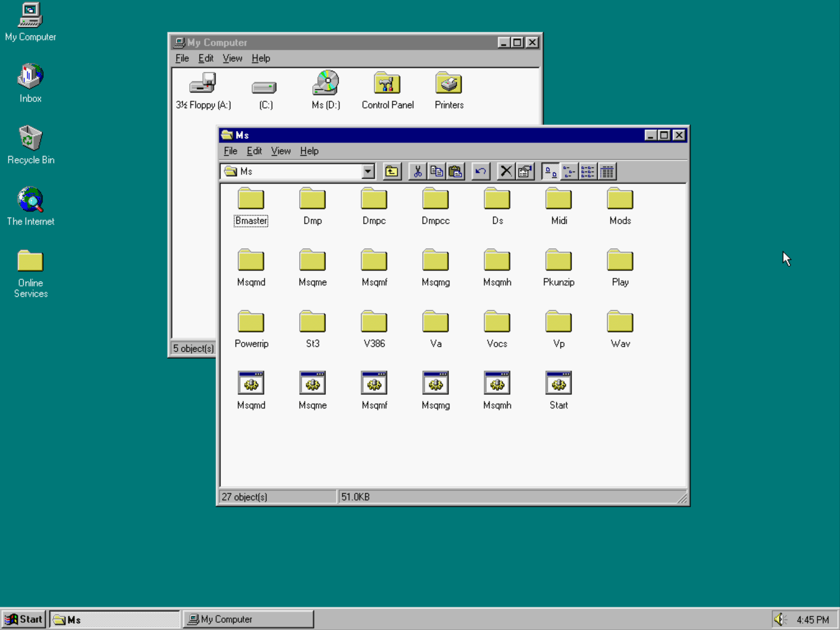
Task: Select the Mods folder
Action: pos(620,207)
